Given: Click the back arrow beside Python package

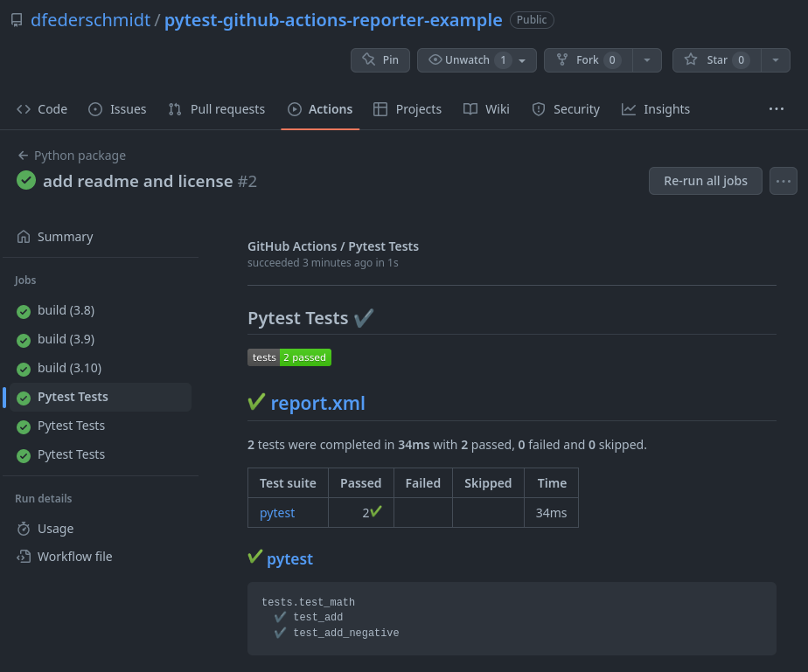Looking at the screenshot, I should point(23,156).
